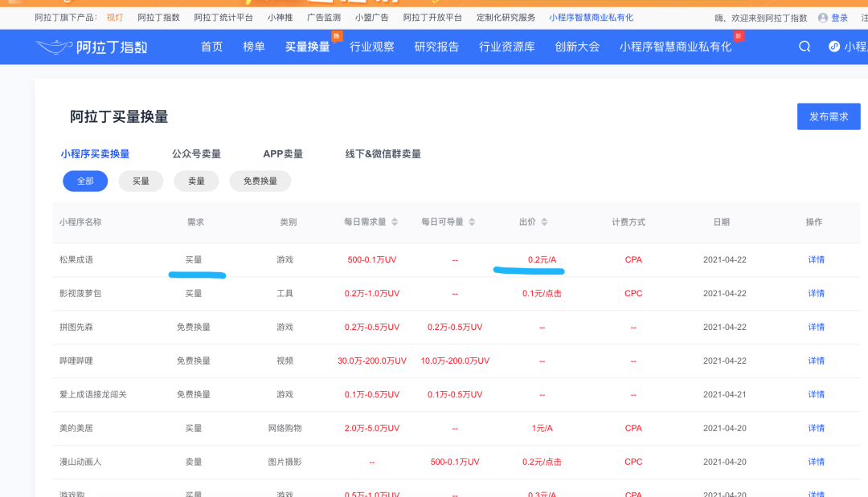
Task: Switch to 线下&微信群卖量 tab
Action: [x=383, y=153]
